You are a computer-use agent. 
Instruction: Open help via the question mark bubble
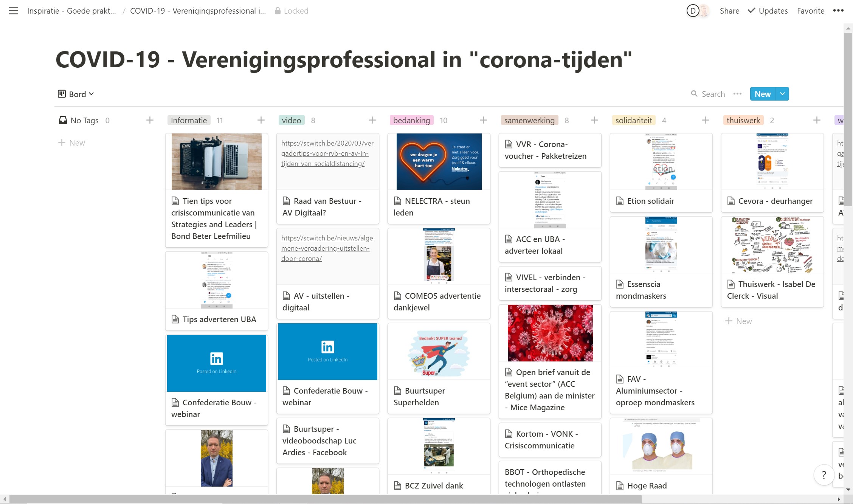point(824,475)
